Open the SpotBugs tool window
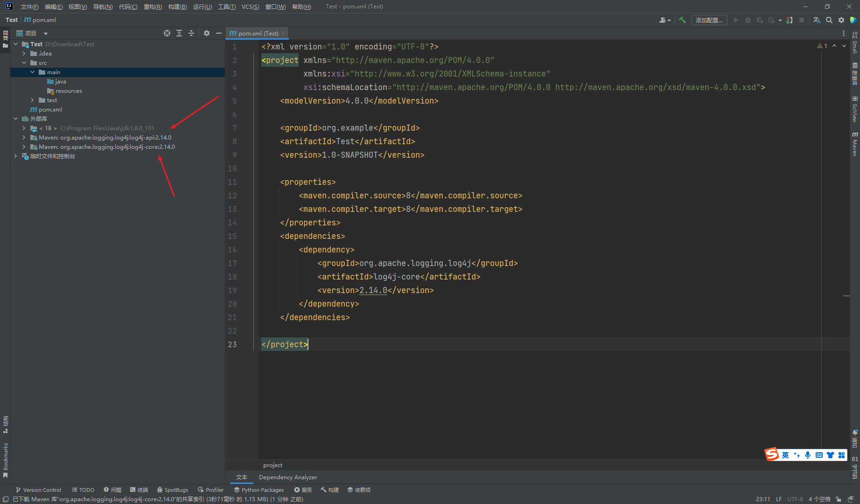Screen dimensions: 860x504 pyautogui.click(x=173, y=490)
